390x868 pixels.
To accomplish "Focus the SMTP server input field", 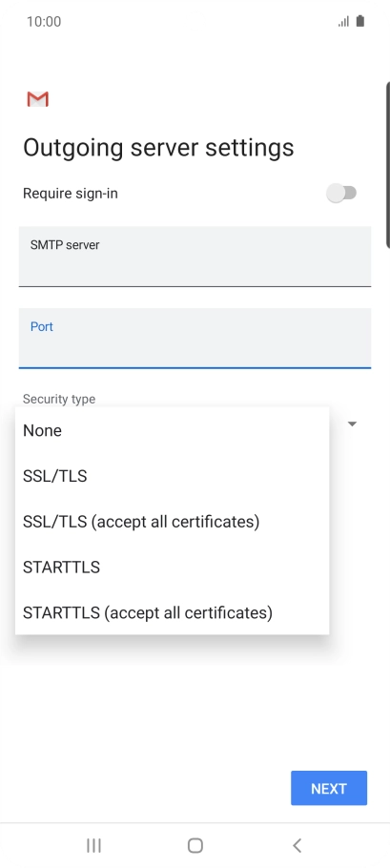I will [x=195, y=257].
